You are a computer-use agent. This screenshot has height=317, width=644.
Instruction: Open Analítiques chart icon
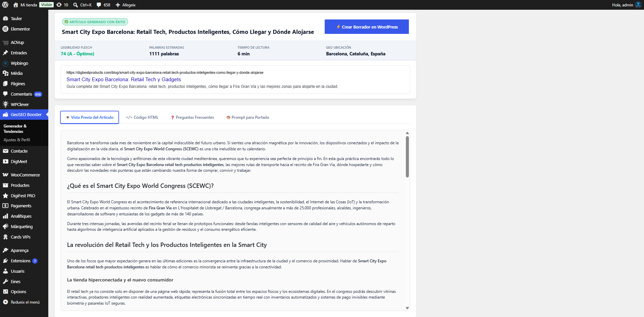tap(5, 216)
